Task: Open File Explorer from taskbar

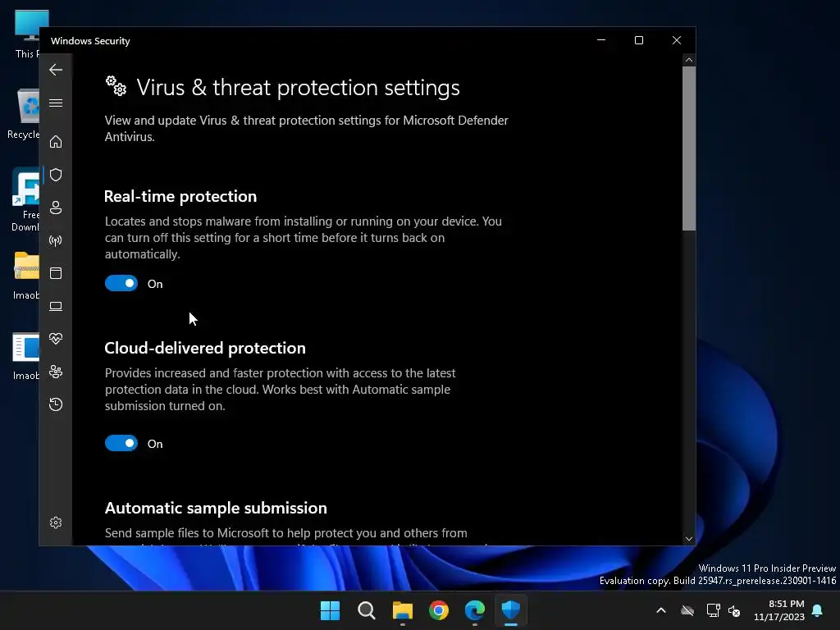Action: pos(402,610)
